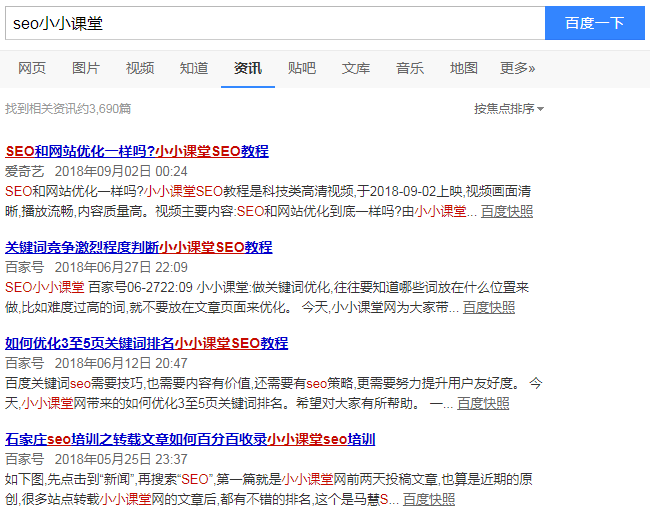Open the 文库 tab
Viewport: 650px width, 508px height.
pos(356,68)
